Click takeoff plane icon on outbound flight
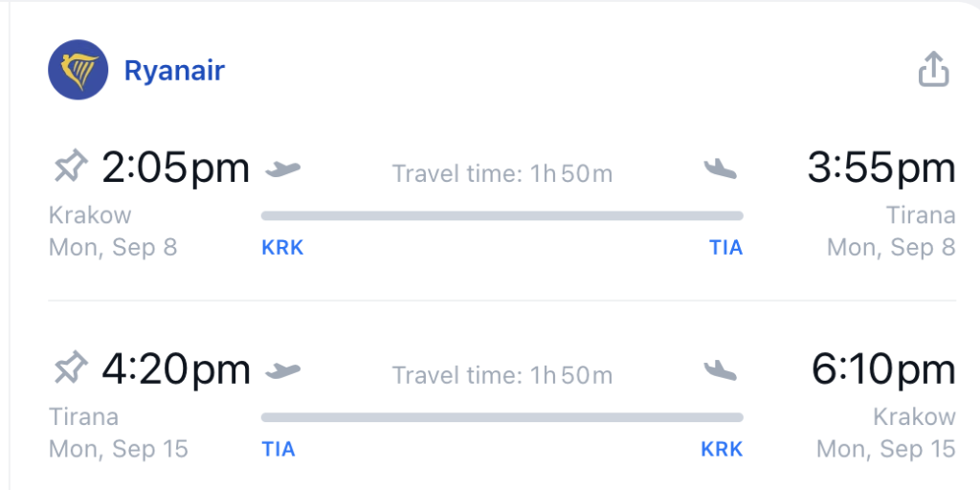980x490 pixels. tap(283, 168)
